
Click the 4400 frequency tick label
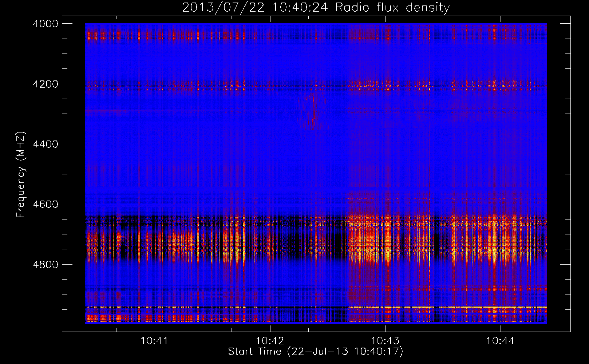pos(46,144)
